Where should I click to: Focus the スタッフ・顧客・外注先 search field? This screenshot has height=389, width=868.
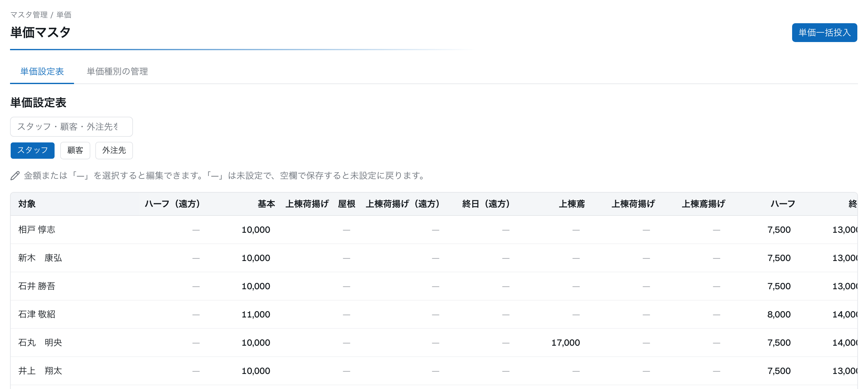(x=71, y=127)
